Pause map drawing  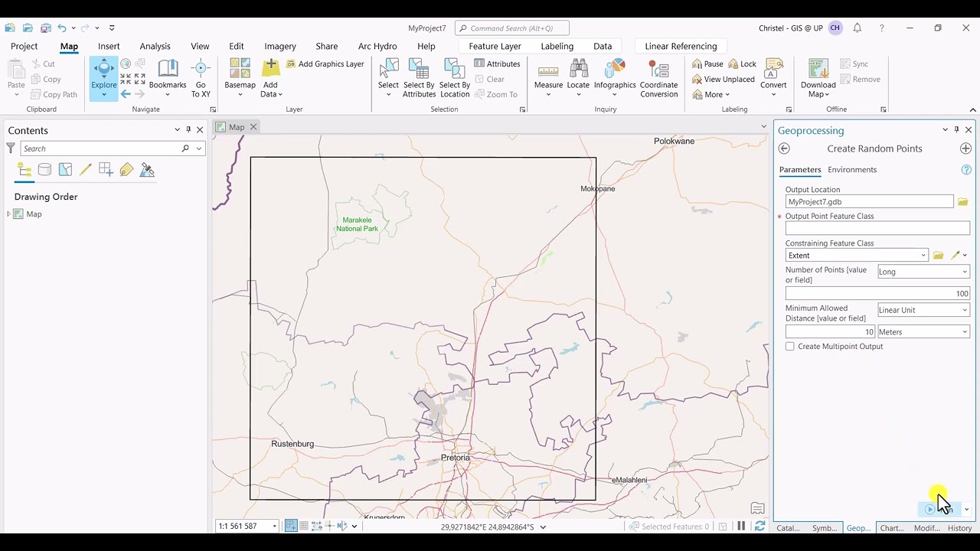point(741,527)
